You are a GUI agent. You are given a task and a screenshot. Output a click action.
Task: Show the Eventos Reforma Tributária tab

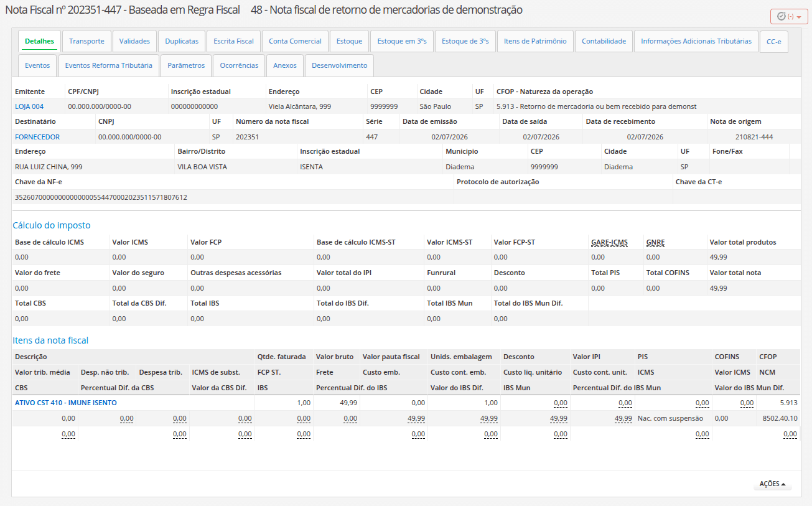point(108,65)
